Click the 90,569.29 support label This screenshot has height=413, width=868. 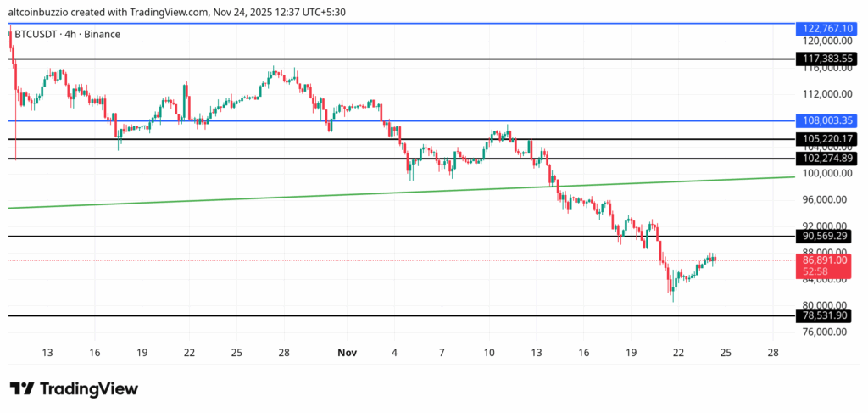tap(828, 236)
